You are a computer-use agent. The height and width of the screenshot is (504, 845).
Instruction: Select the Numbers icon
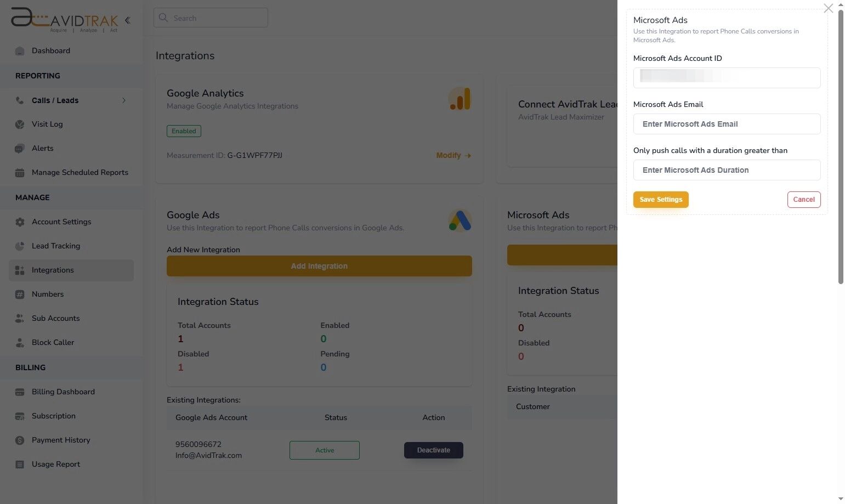click(20, 294)
